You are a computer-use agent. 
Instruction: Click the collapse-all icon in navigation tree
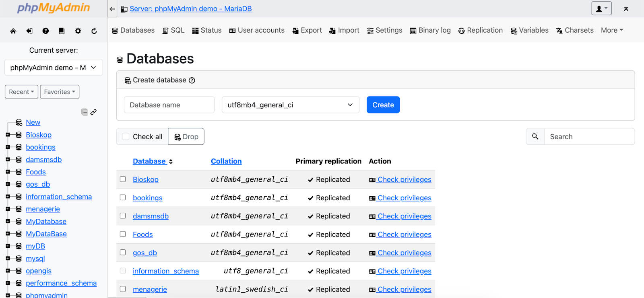(x=85, y=112)
